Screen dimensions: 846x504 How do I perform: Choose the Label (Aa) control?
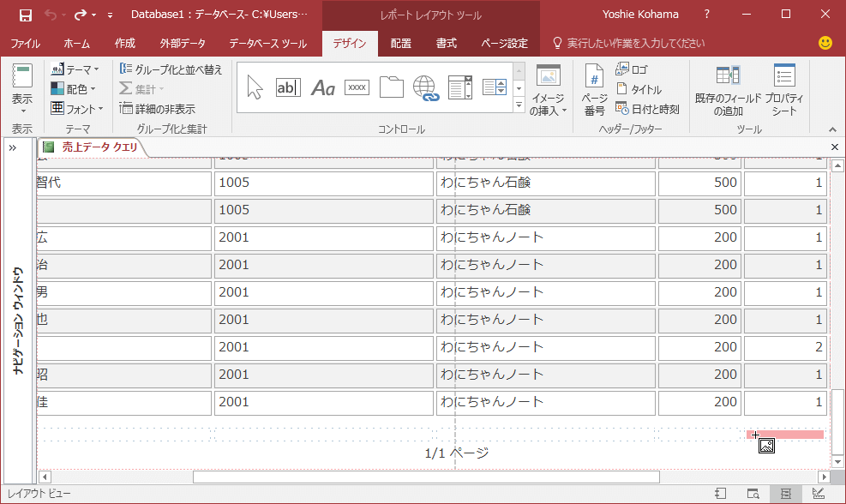coord(322,87)
